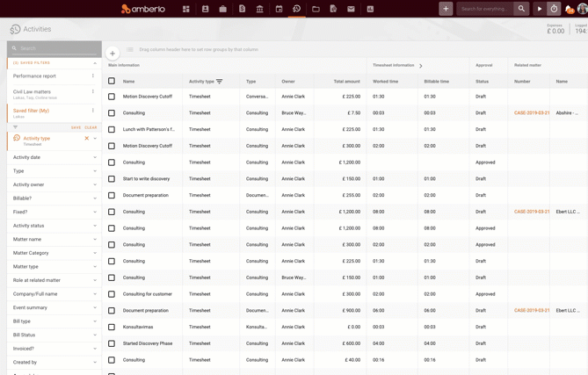The width and height of the screenshot is (588, 375).
Task: Open options menu for Performance report filter
Action: tap(93, 76)
